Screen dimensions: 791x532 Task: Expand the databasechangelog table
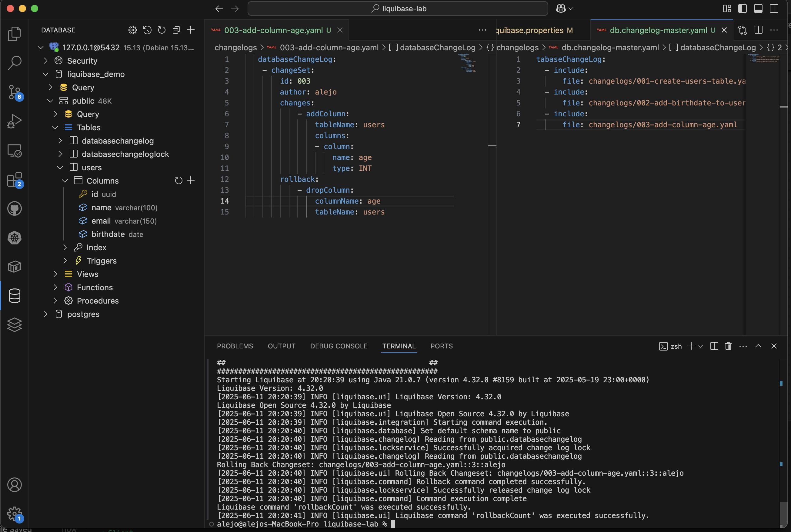click(x=60, y=141)
